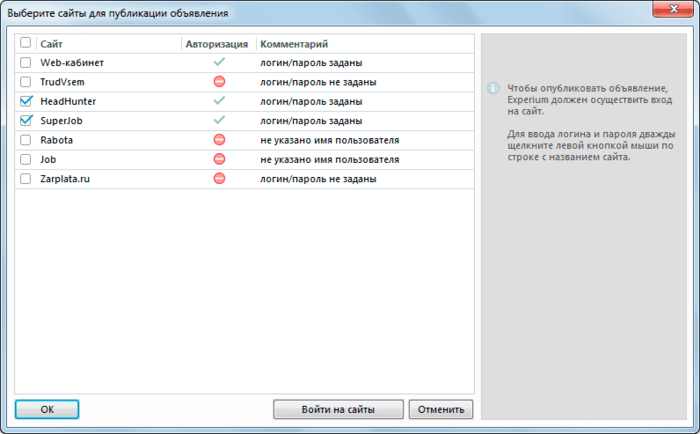
Task: Close the dialog with red X button
Action: tap(673, 9)
